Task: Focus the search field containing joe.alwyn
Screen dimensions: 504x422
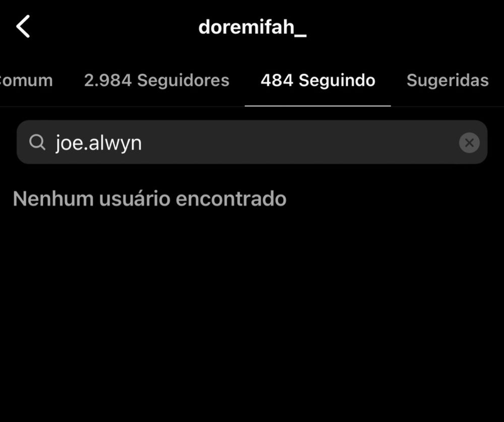Action: point(252,142)
